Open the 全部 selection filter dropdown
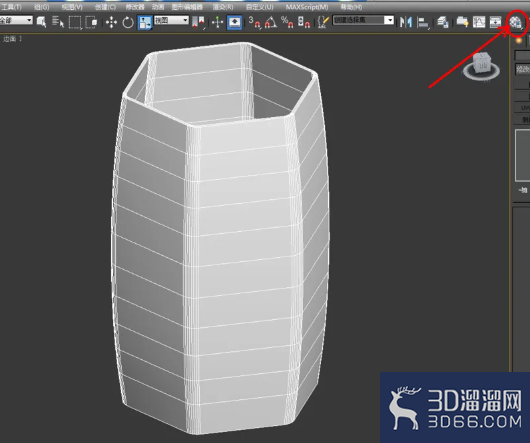530x443 pixels. coord(16,20)
